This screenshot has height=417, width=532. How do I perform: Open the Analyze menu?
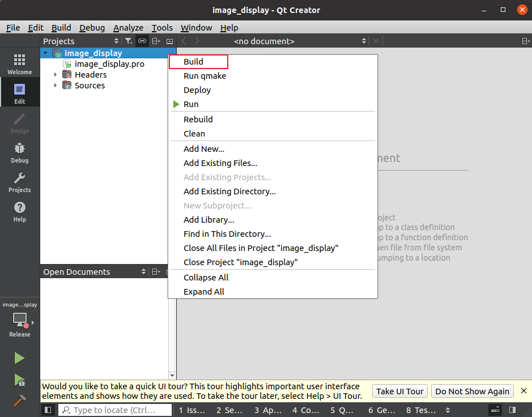tap(128, 28)
